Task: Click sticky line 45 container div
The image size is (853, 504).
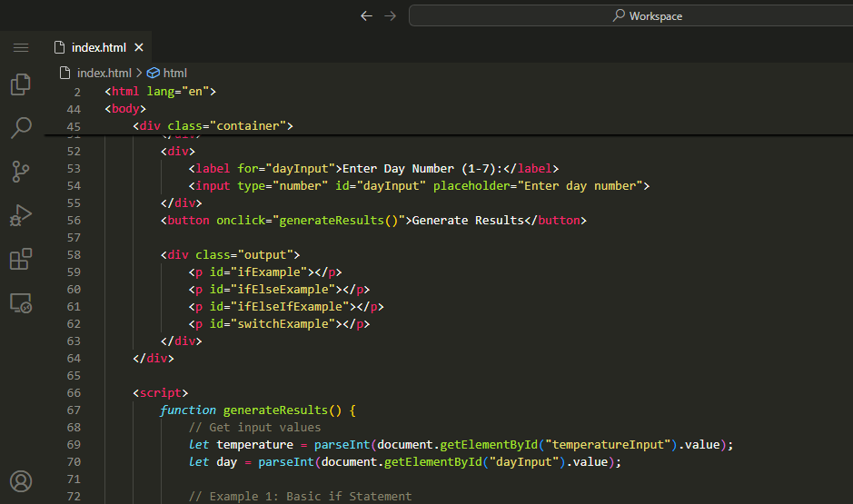Action: point(213,126)
